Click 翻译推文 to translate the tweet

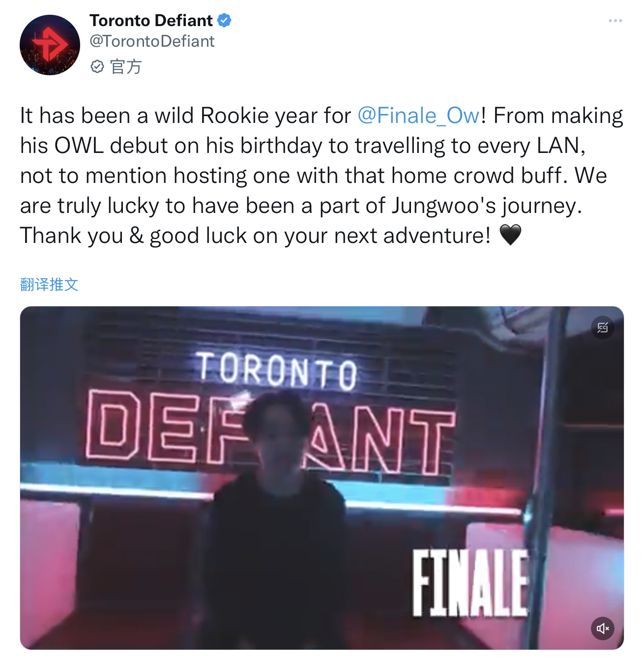tap(49, 284)
